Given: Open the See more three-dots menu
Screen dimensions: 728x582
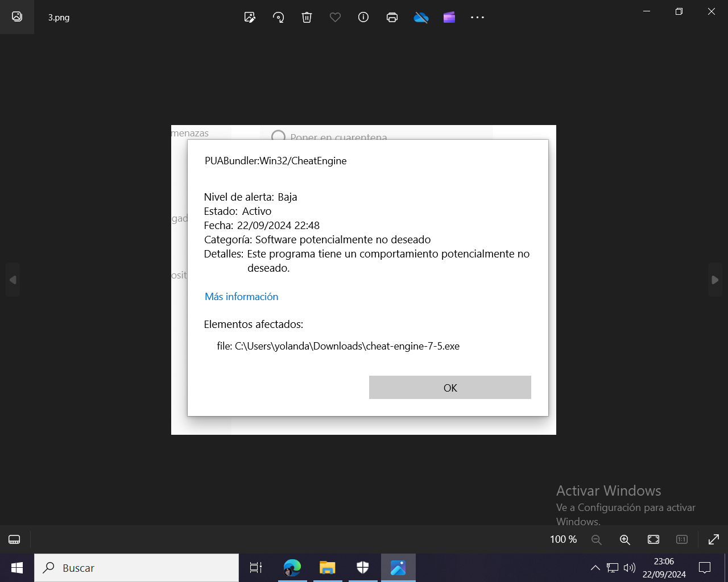Looking at the screenshot, I should (x=477, y=17).
